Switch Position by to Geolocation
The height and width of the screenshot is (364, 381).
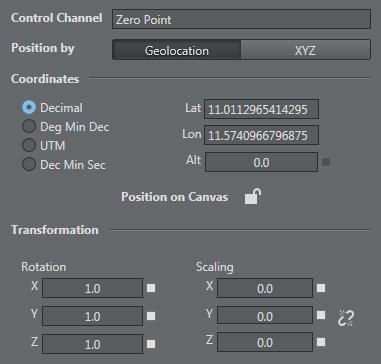(x=176, y=50)
